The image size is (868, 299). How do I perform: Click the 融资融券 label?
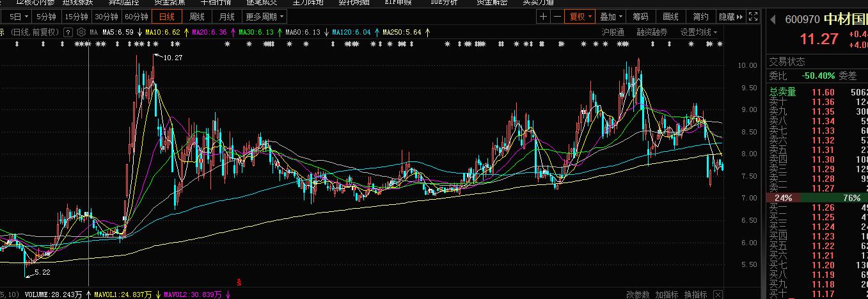pos(651,31)
